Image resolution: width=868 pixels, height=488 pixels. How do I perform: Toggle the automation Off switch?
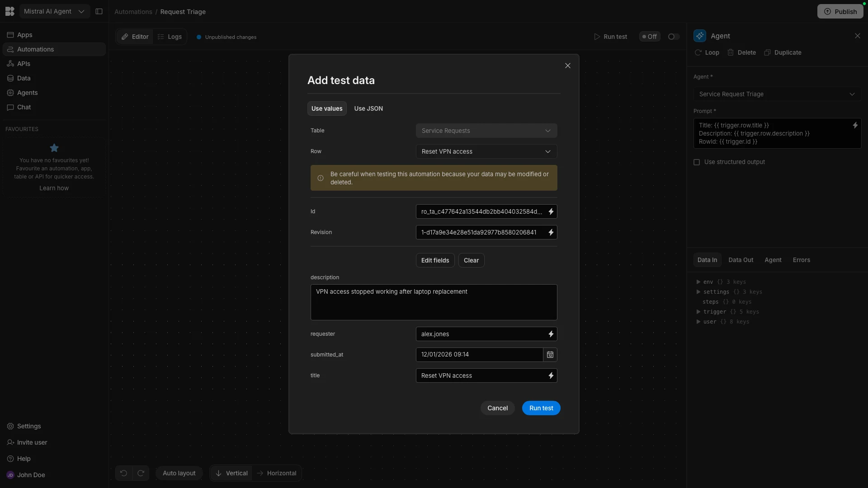674,37
